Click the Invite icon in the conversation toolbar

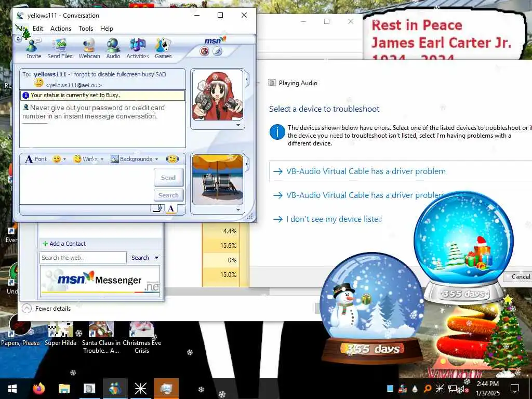tap(34, 49)
